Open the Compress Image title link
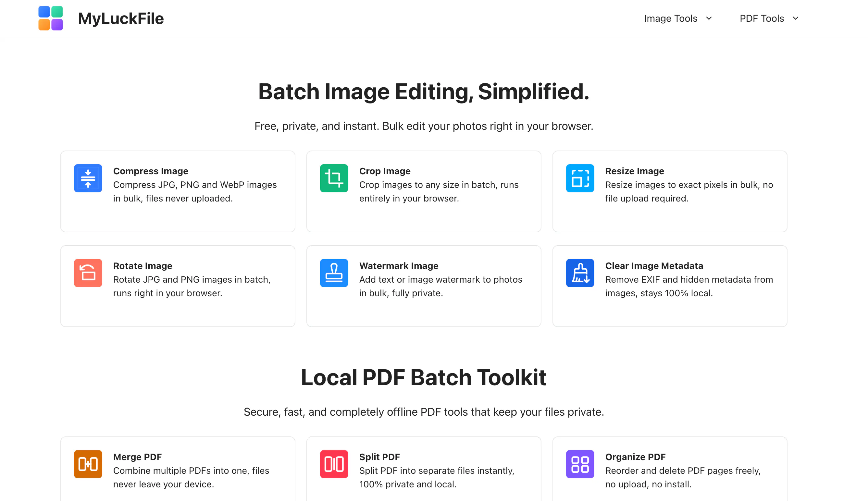The height and width of the screenshot is (501, 868). [x=151, y=171]
